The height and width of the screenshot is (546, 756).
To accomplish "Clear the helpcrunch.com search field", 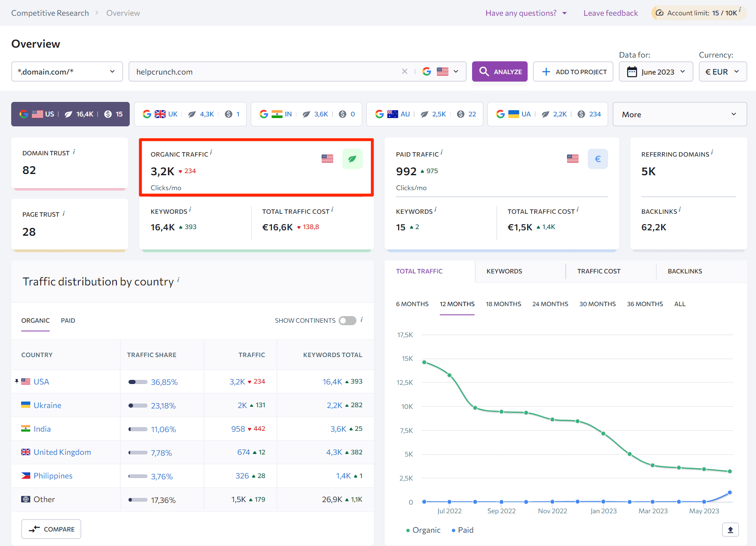I will 405,72.
